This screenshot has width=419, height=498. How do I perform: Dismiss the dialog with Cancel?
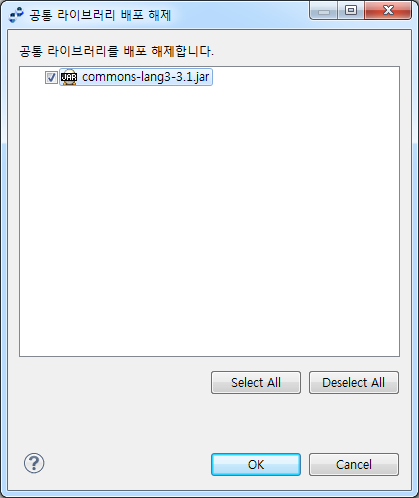pyautogui.click(x=354, y=464)
